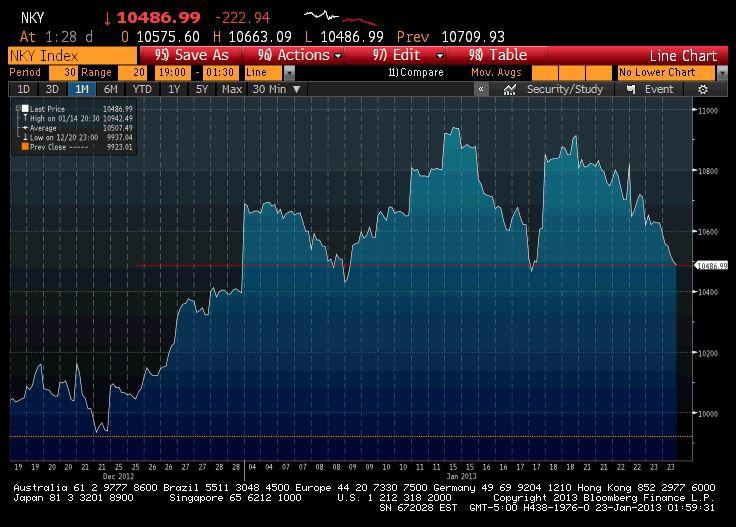Viewport: 736px width, 527px height.
Task: Click the Compare button
Action: pyautogui.click(x=416, y=73)
